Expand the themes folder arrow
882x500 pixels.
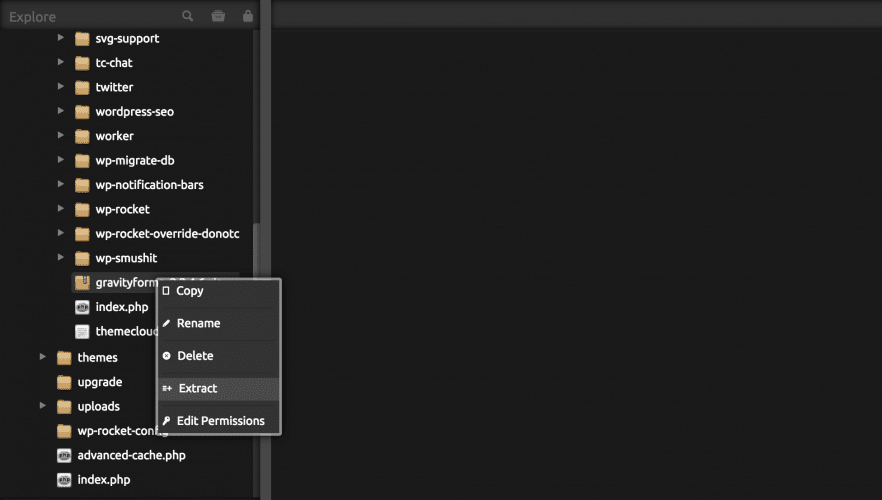pyautogui.click(x=42, y=357)
